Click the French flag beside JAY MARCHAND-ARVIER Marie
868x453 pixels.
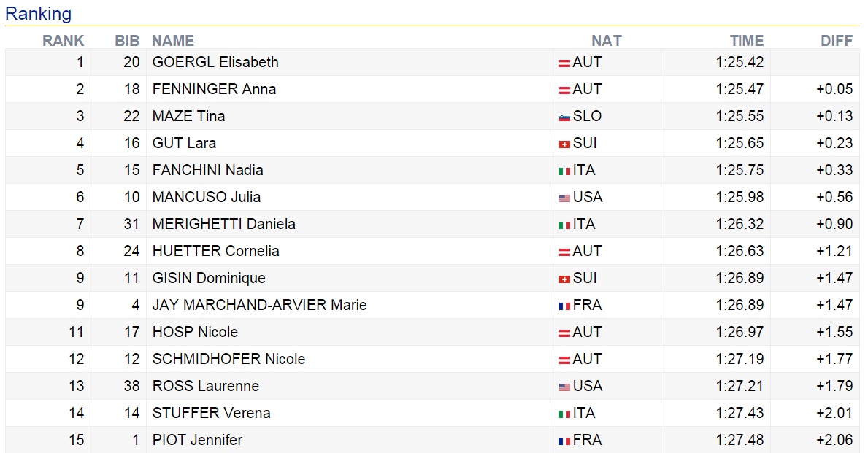pyautogui.click(x=564, y=306)
